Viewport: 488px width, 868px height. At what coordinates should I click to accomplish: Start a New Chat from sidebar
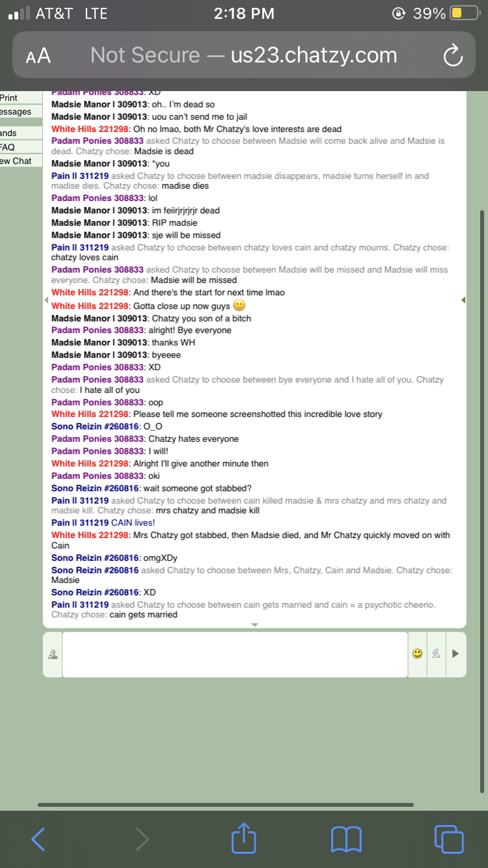[x=16, y=161]
